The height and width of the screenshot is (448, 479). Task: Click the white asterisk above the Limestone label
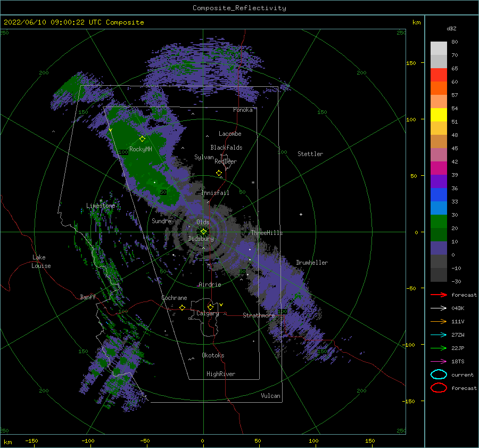pyautogui.click(x=101, y=201)
